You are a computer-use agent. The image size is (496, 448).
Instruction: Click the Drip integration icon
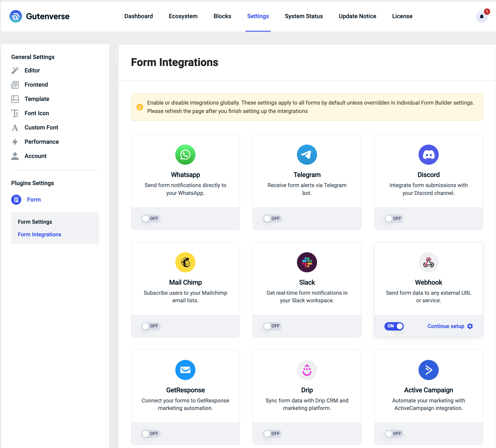tap(307, 370)
